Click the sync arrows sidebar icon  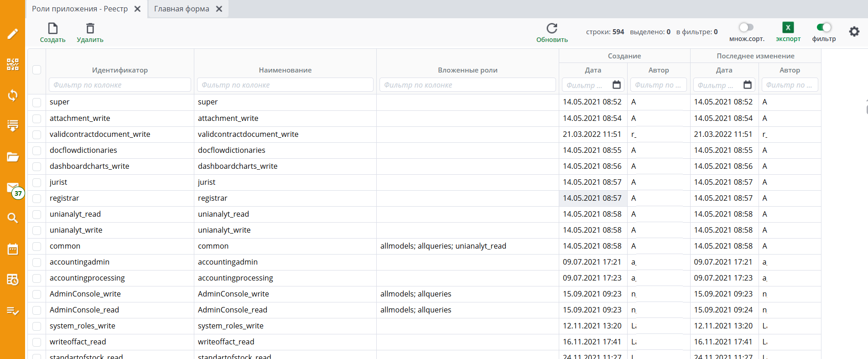pyautogui.click(x=13, y=95)
